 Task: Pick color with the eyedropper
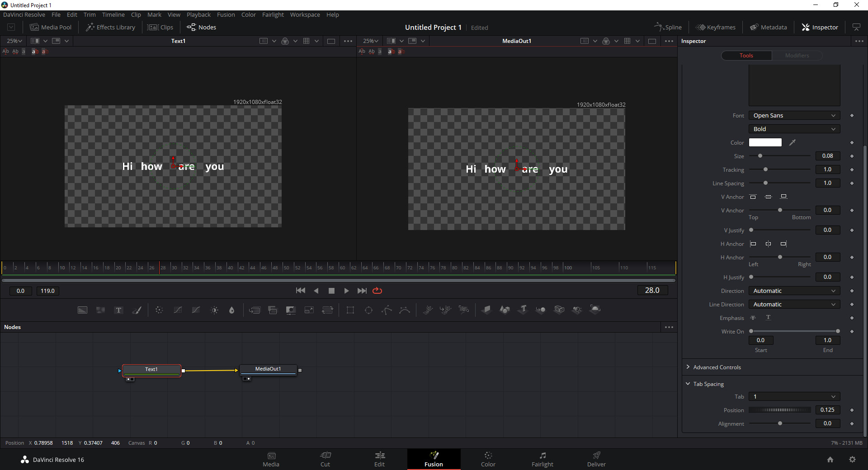pyautogui.click(x=793, y=142)
